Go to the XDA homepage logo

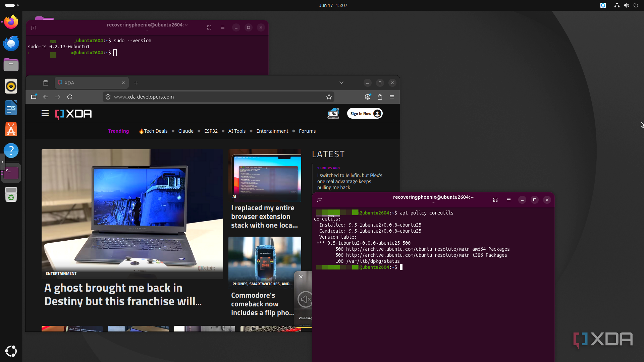pyautogui.click(x=73, y=114)
